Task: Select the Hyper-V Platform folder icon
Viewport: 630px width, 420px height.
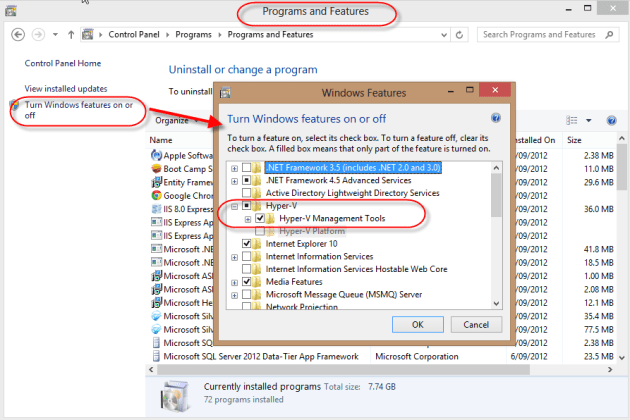Action: click(x=270, y=231)
